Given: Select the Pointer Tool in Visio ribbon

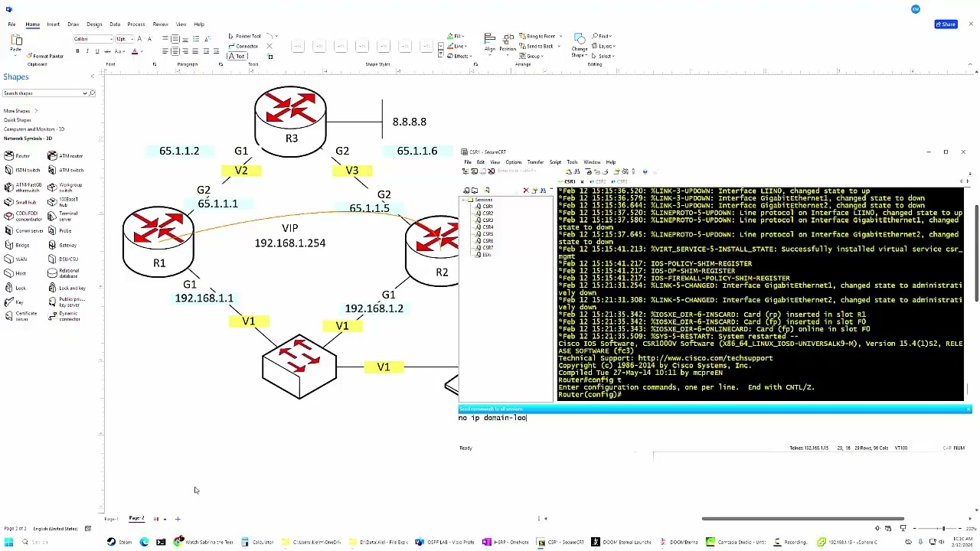Looking at the screenshot, I should (x=245, y=36).
